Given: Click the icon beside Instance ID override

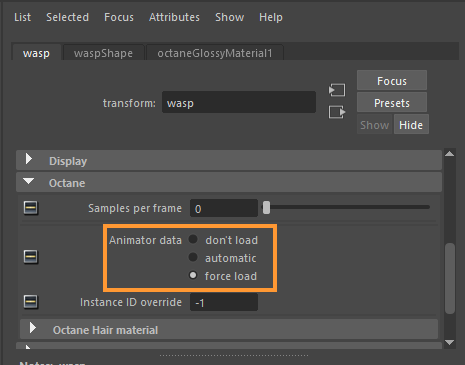Looking at the screenshot, I should 31,302.
